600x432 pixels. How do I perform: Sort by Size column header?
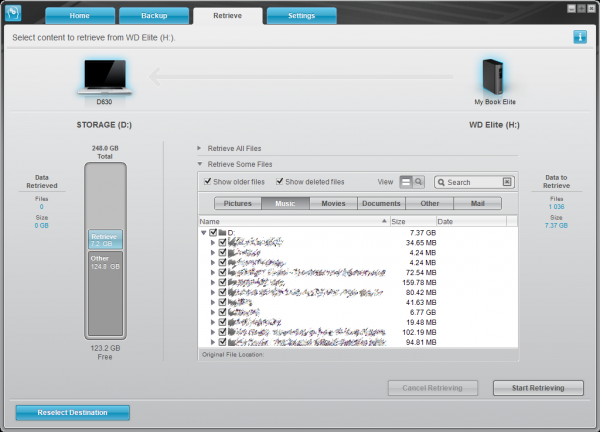[413, 221]
